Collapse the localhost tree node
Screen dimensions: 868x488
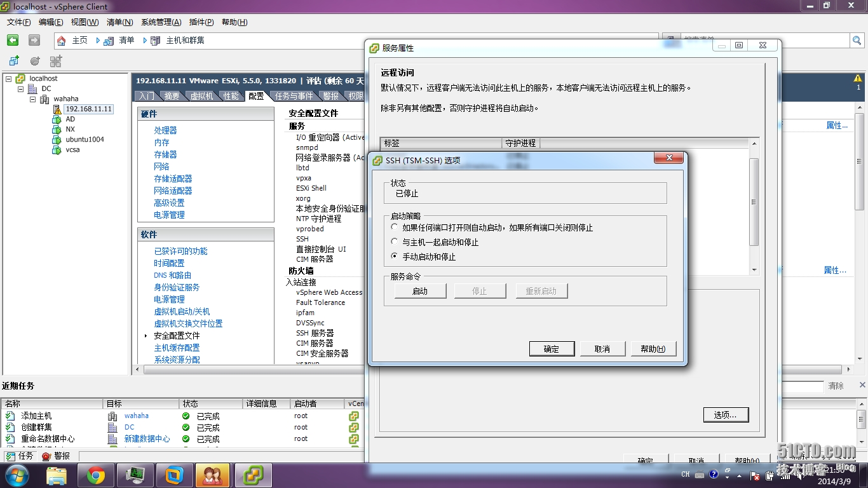9,79
